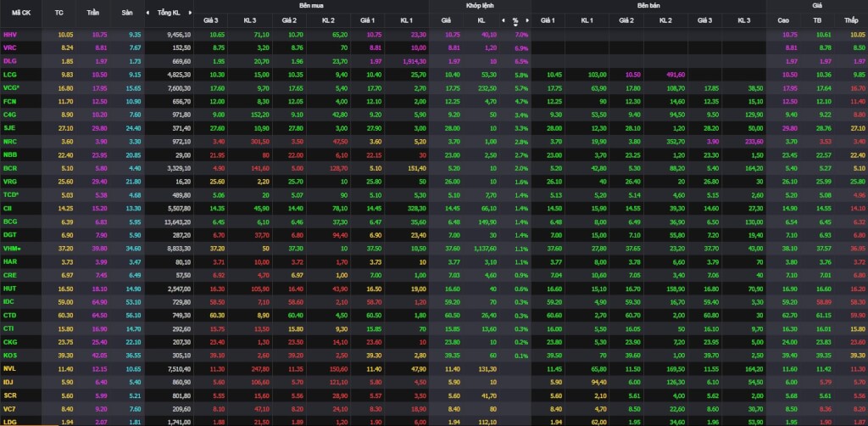This screenshot has width=868, height=426.
Task: Select the NRC stock symbol
Action: click(10, 141)
